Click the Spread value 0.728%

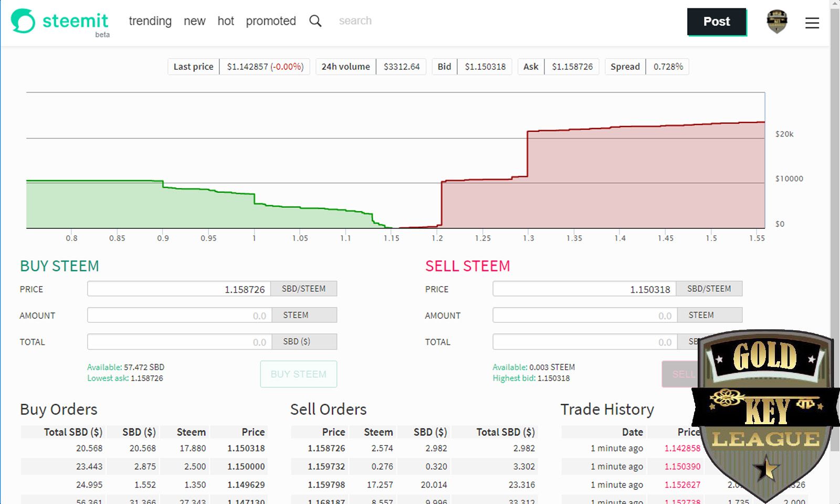pyautogui.click(x=668, y=67)
